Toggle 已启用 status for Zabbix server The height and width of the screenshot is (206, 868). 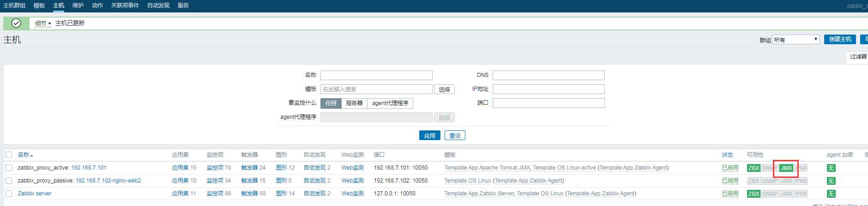point(730,194)
